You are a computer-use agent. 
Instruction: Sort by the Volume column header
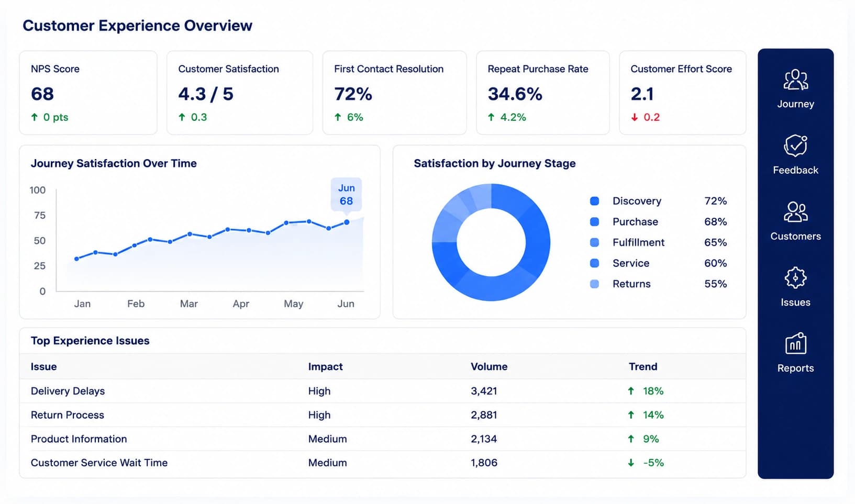[x=489, y=367]
